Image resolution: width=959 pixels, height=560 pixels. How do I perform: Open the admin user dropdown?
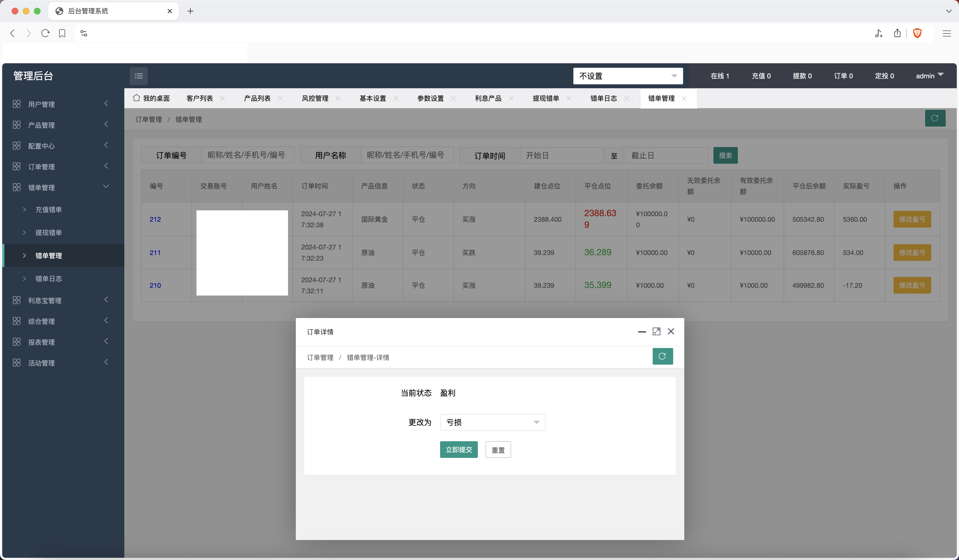pos(929,76)
